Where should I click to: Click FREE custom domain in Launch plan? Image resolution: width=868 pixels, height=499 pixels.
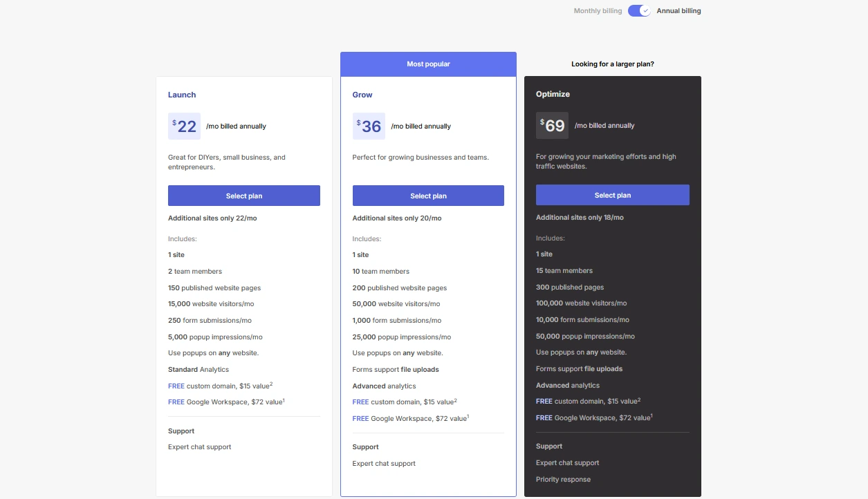(x=221, y=386)
